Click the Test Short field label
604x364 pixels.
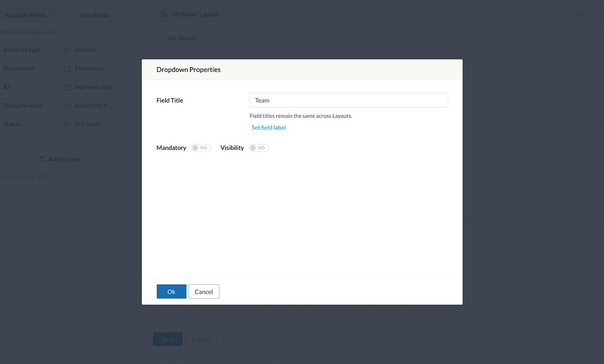pyautogui.click(x=87, y=124)
